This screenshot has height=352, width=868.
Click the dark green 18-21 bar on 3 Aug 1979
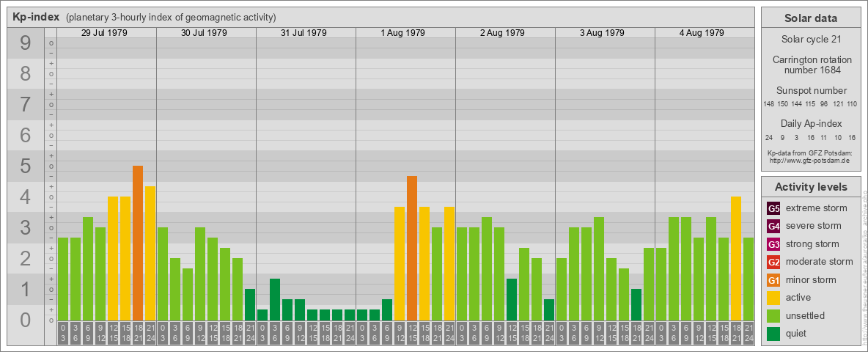click(x=636, y=304)
